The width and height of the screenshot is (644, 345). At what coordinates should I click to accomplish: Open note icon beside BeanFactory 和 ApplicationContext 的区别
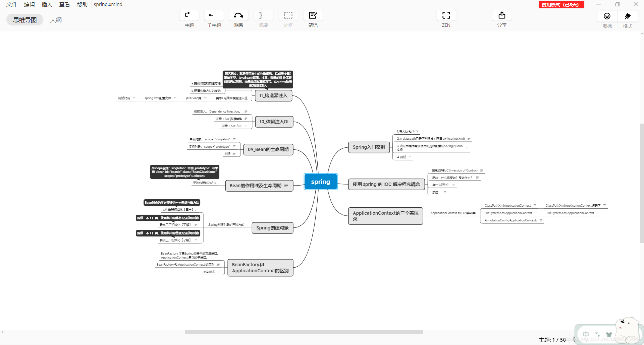(218, 265)
